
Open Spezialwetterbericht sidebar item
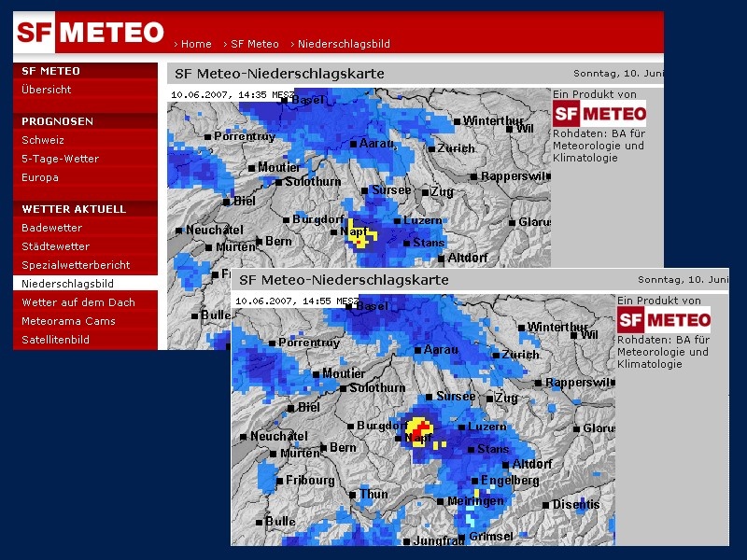coord(76,264)
